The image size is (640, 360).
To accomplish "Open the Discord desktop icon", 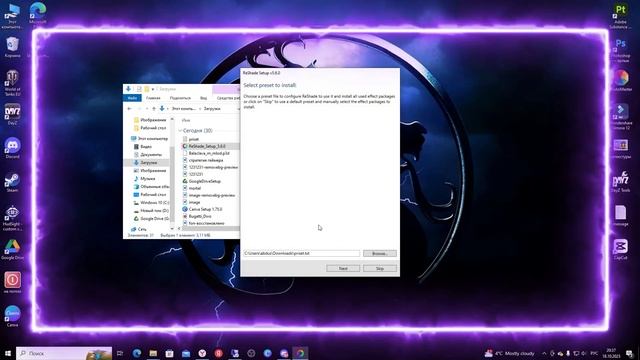I will point(12,148).
